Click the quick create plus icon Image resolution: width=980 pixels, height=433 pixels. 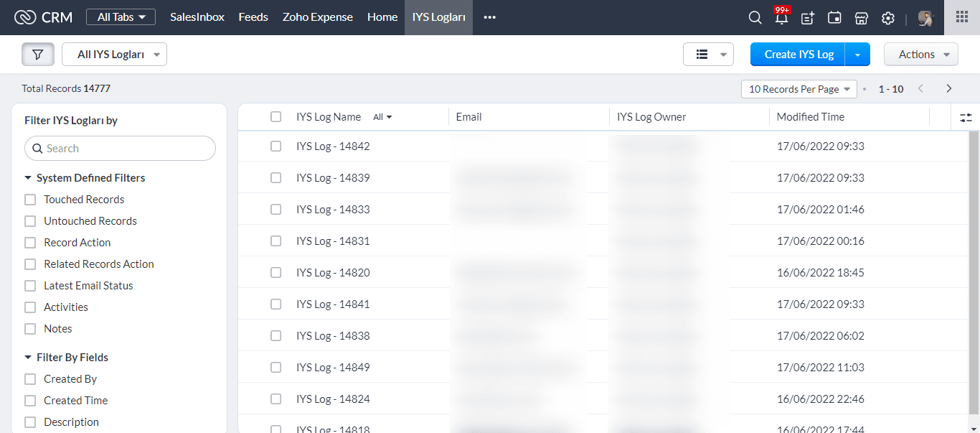point(808,18)
